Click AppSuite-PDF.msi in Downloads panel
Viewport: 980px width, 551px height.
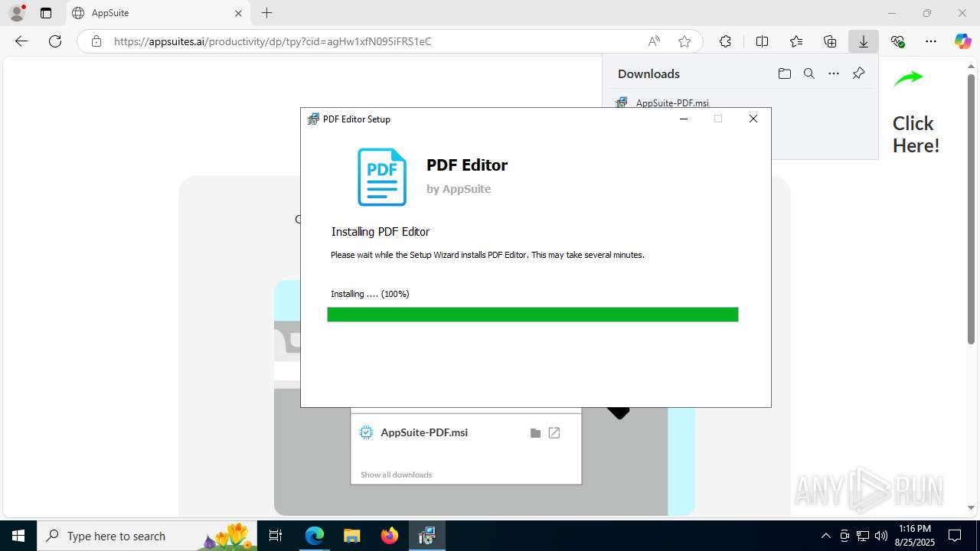[x=672, y=103]
